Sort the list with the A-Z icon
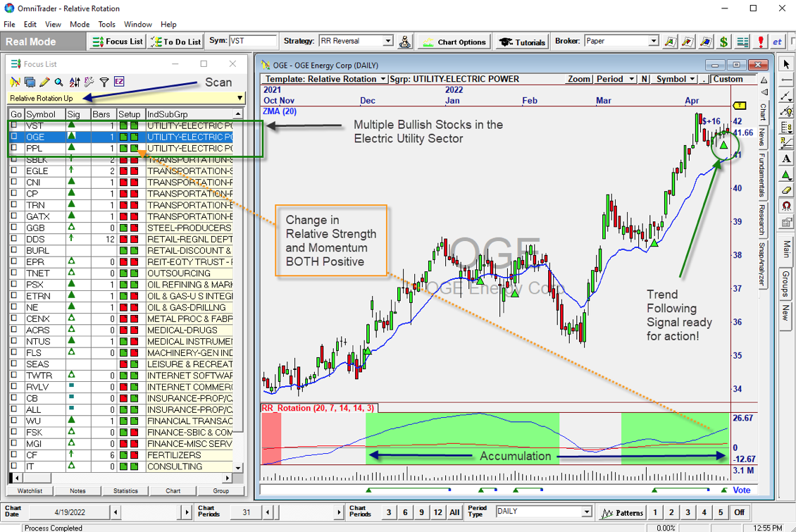796x532 pixels. (x=75, y=82)
